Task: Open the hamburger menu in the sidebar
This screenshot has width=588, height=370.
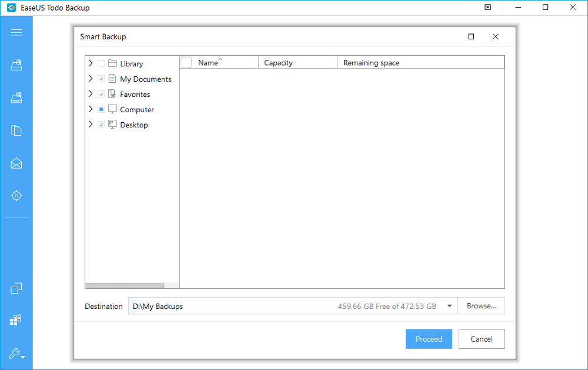Action: point(16,32)
